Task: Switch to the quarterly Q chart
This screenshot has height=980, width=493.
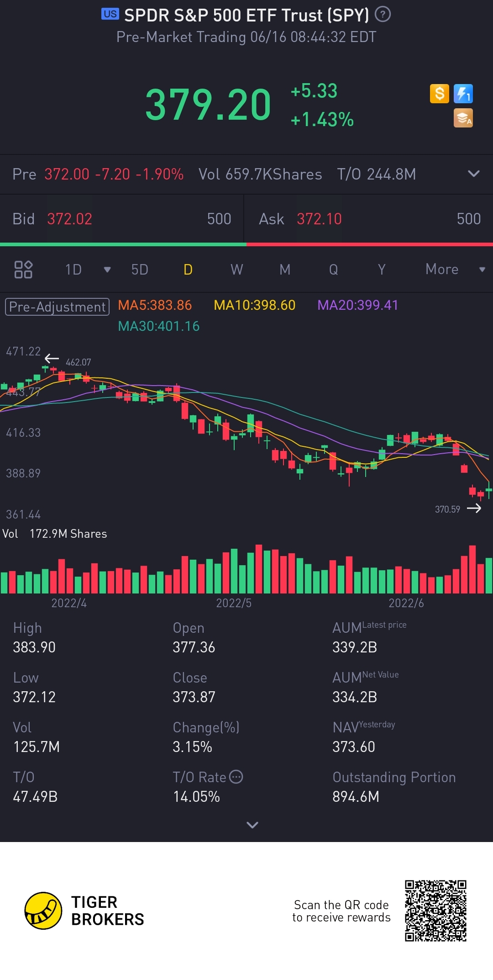Action: pyautogui.click(x=334, y=270)
